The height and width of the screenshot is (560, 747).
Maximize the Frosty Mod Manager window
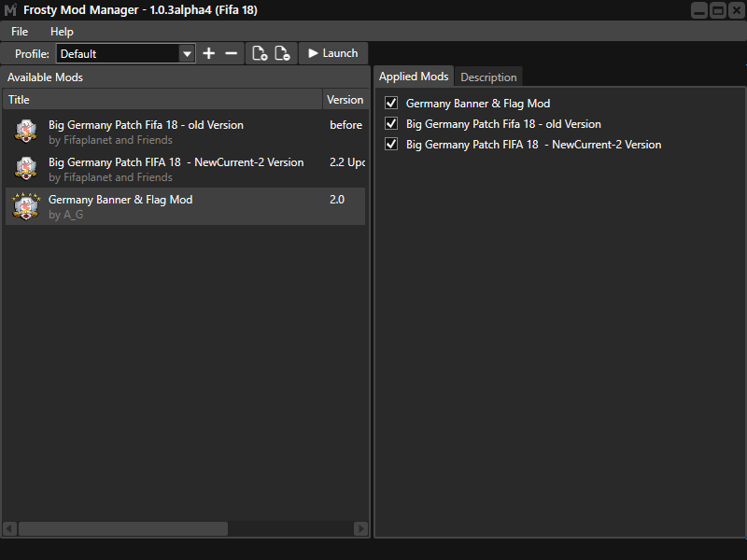coord(718,10)
